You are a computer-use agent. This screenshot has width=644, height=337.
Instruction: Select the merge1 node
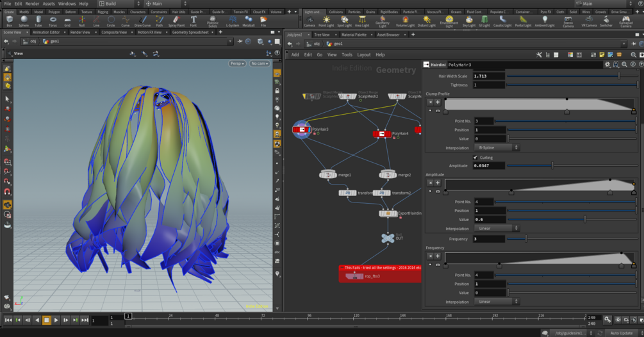pos(327,175)
